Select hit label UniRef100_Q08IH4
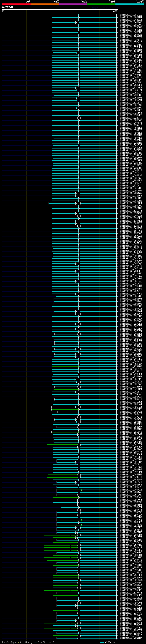The width and height of the screenshot is (146, 644). (x=131, y=17)
